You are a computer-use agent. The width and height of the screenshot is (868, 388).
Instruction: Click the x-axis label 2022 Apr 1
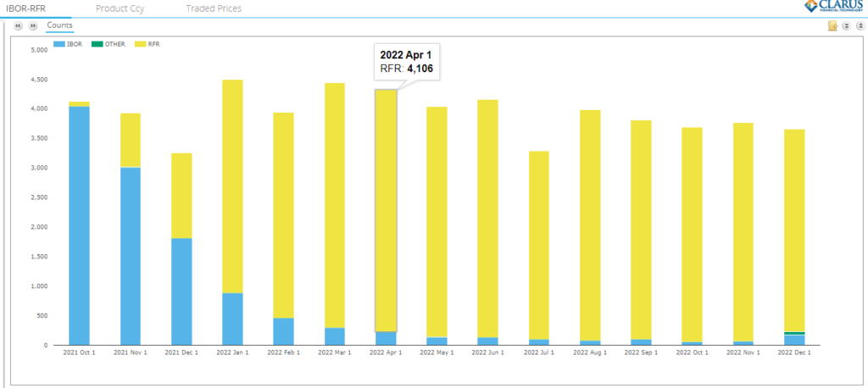(x=386, y=352)
